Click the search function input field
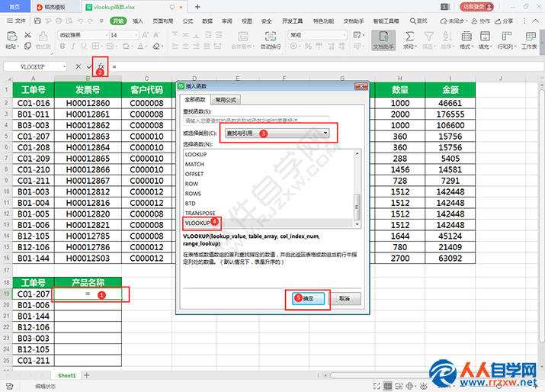Image resolution: width=545 pixels, height=392 pixels. coord(256,120)
